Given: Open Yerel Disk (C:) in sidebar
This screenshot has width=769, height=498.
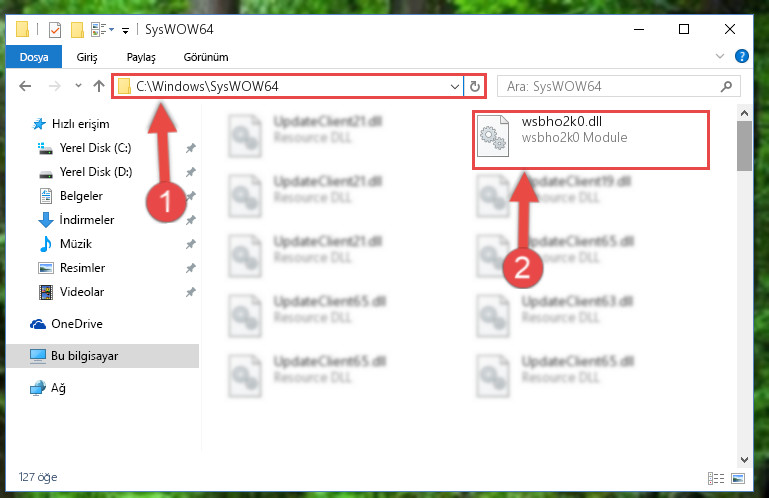Looking at the screenshot, I should pyautogui.click(x=95, y=148).
